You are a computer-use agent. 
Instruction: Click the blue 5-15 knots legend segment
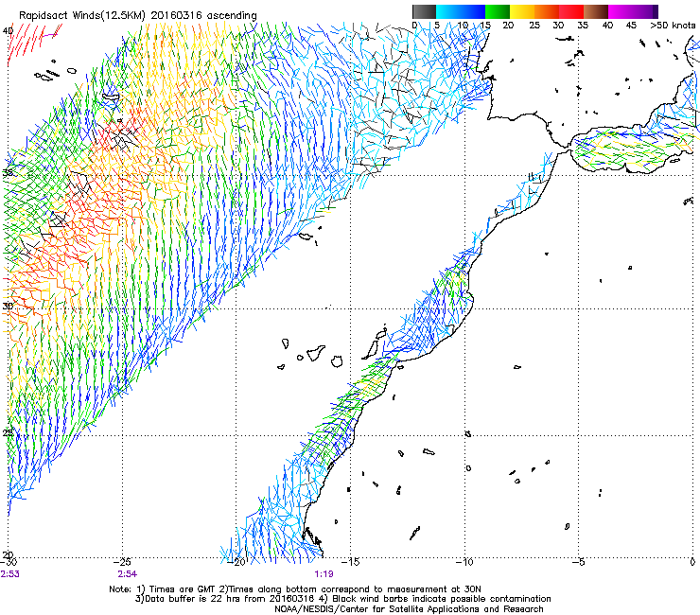(461, 11)
